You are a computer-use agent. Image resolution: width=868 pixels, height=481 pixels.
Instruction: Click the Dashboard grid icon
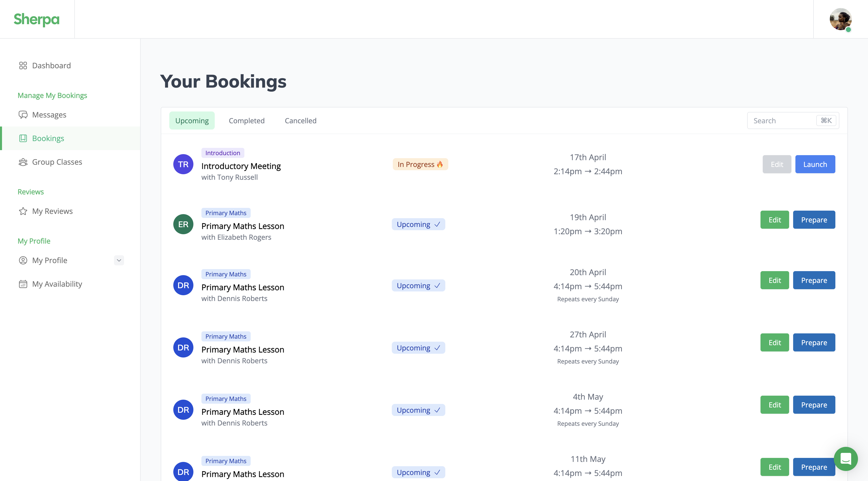(x=23, y=65)
